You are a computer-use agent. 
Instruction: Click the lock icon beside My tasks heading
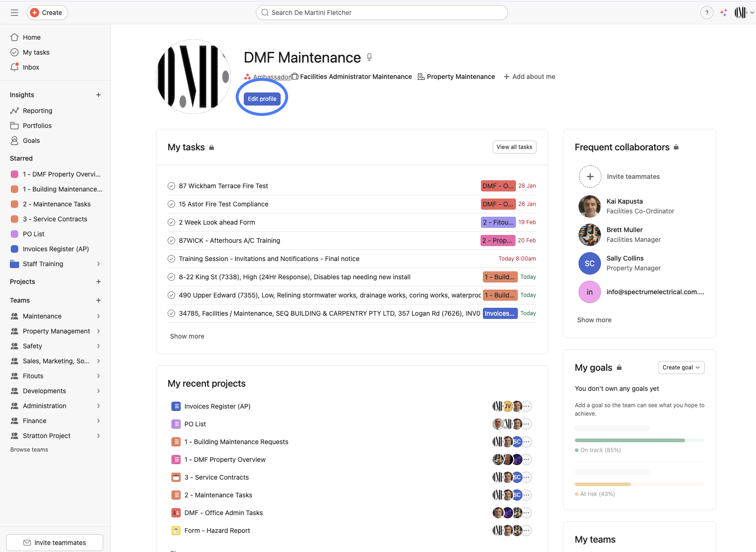click(x=212, y=148)
